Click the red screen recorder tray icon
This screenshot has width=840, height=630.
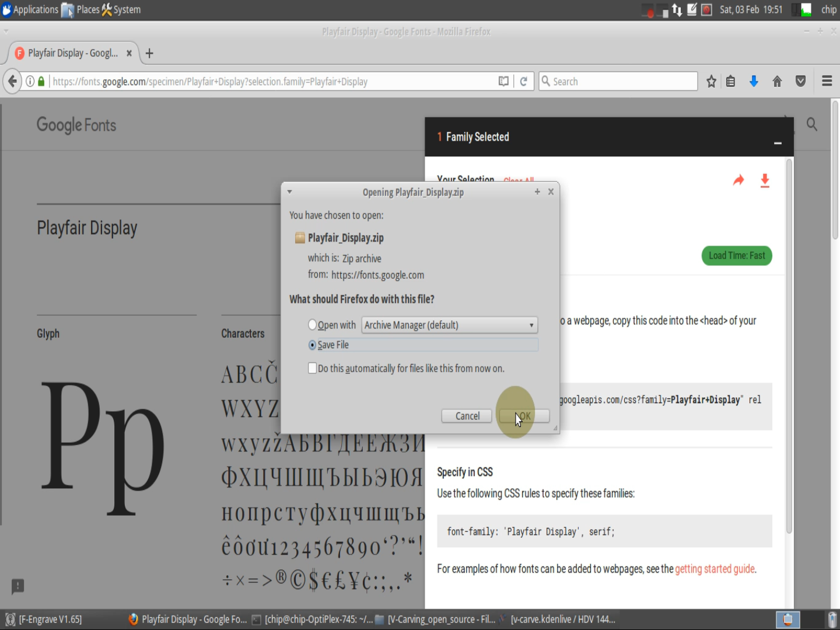pos(706,9)
